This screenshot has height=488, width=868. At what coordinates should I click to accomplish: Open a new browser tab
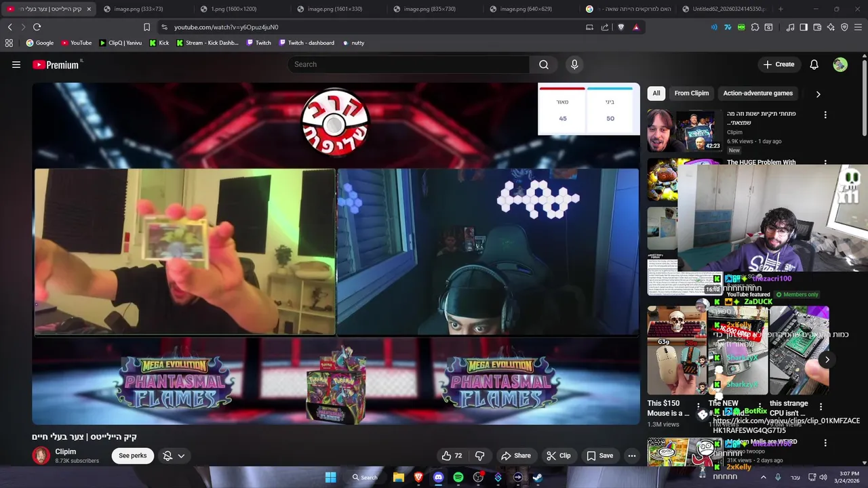(781, 9)
